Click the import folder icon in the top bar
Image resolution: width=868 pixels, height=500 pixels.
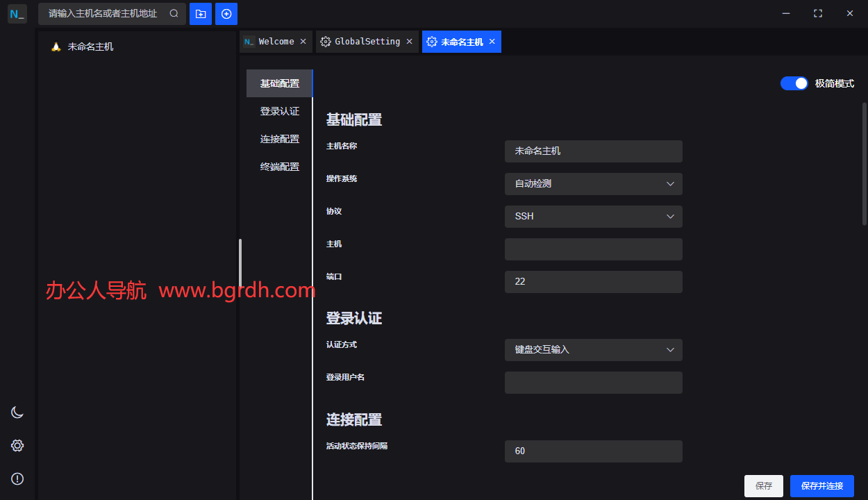tap(201, 13)
